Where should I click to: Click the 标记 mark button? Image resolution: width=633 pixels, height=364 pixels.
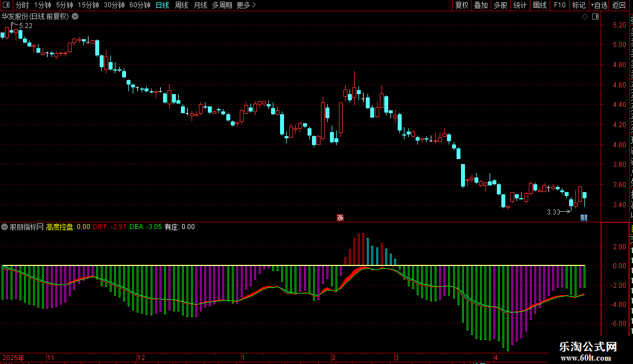(579, 5)
